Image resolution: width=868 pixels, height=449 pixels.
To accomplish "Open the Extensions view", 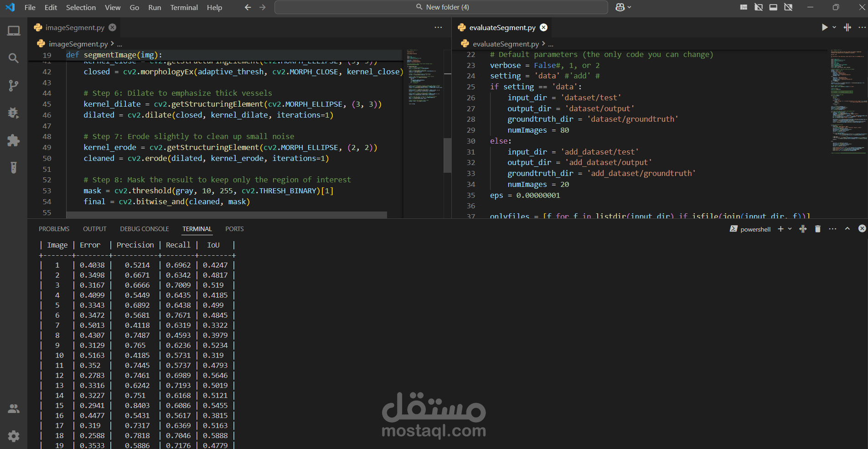I will point(14,140).
